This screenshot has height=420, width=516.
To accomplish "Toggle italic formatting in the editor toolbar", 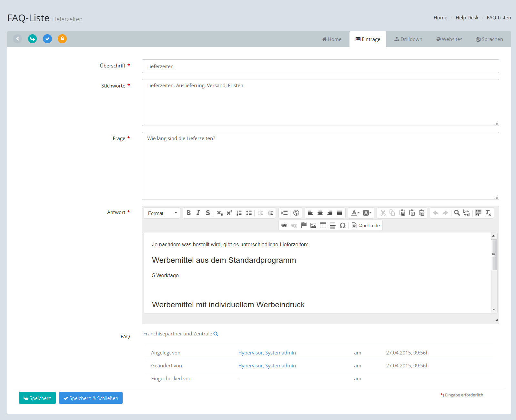I will (x=198, y=213).
